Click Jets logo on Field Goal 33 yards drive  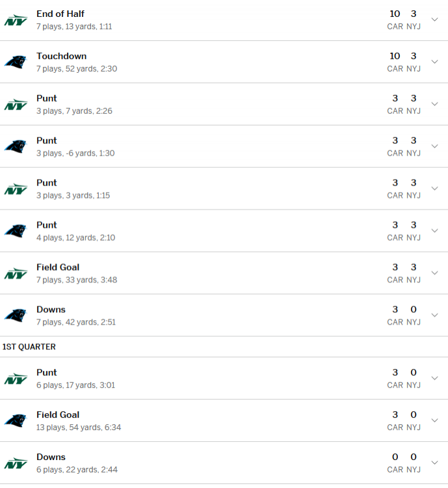pyautogui.click(x=16, y=273)
